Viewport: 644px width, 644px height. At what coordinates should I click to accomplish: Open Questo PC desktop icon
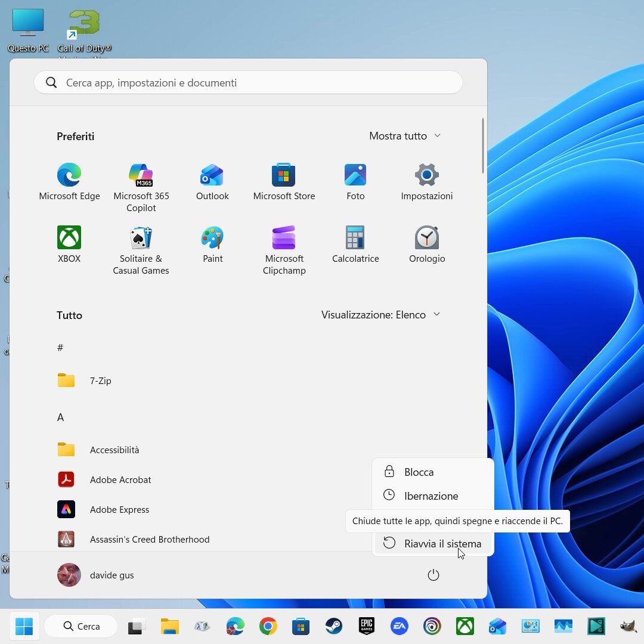point(28,30)
